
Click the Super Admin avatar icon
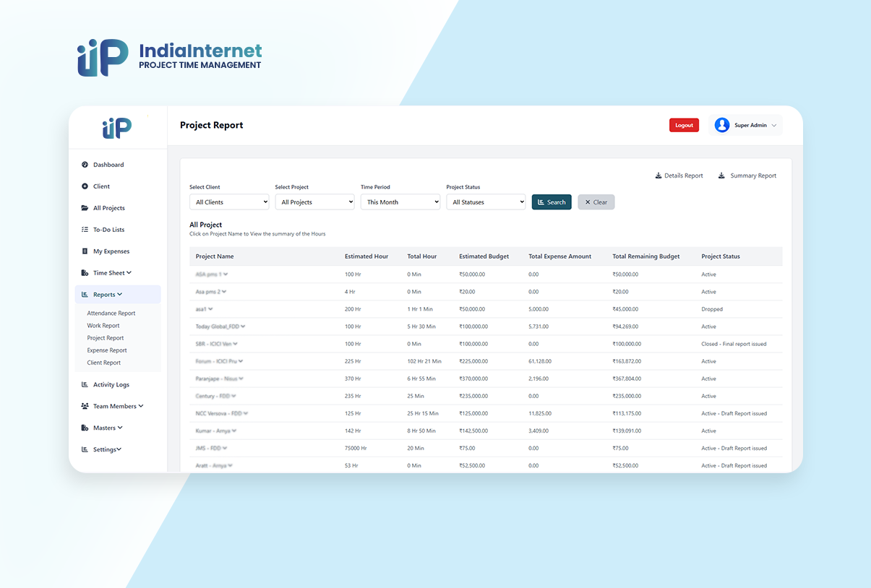coord(721,125)
